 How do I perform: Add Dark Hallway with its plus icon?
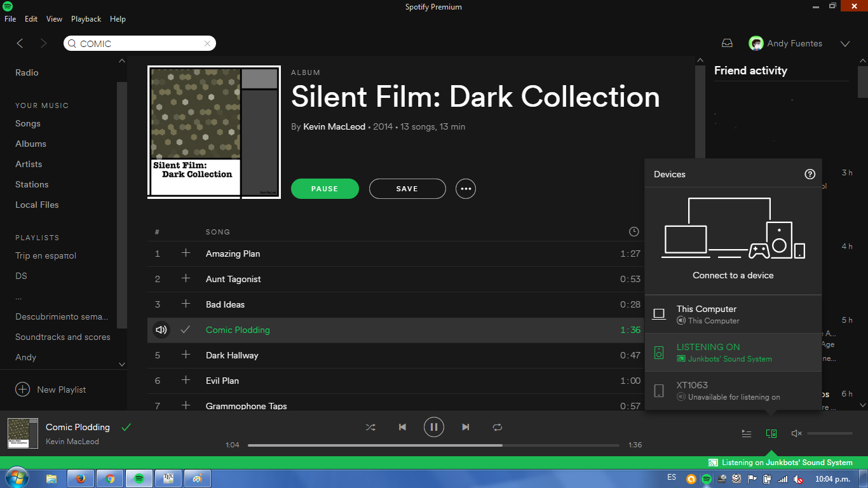(186, 355)
